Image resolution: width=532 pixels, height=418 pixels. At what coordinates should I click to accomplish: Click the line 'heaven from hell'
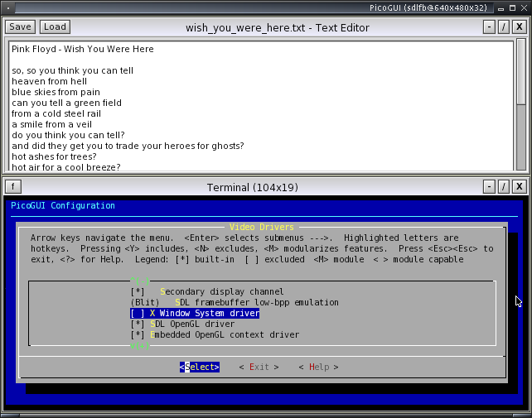[49, 81]
